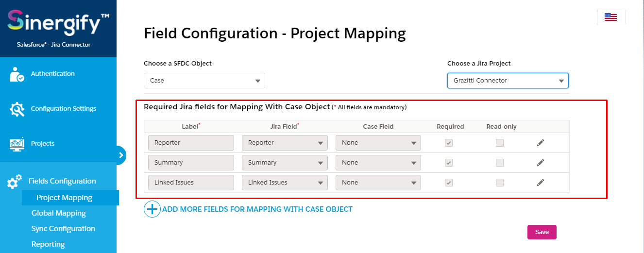Open the Choose a SFDC Object dropdown

pyautogui.click(x=204, y=81)
